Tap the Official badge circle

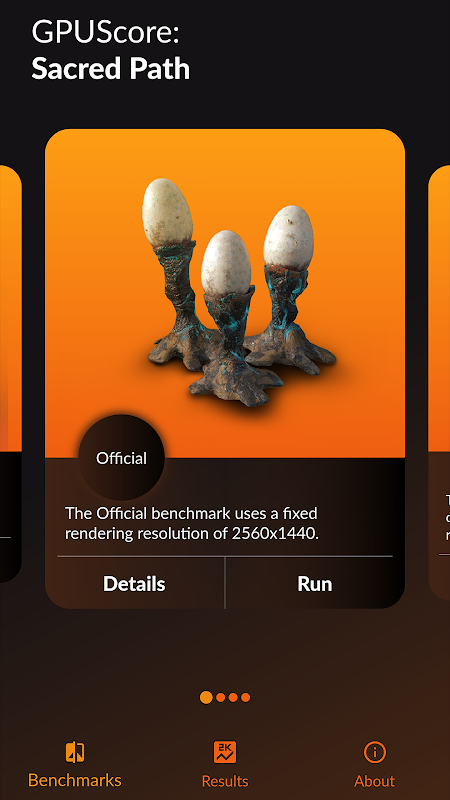[121, 458]
